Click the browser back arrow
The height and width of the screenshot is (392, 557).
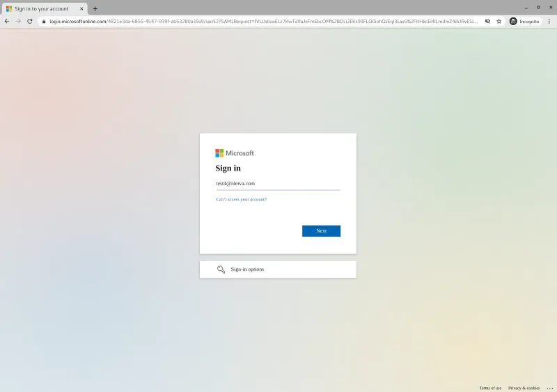click(7, 22)
